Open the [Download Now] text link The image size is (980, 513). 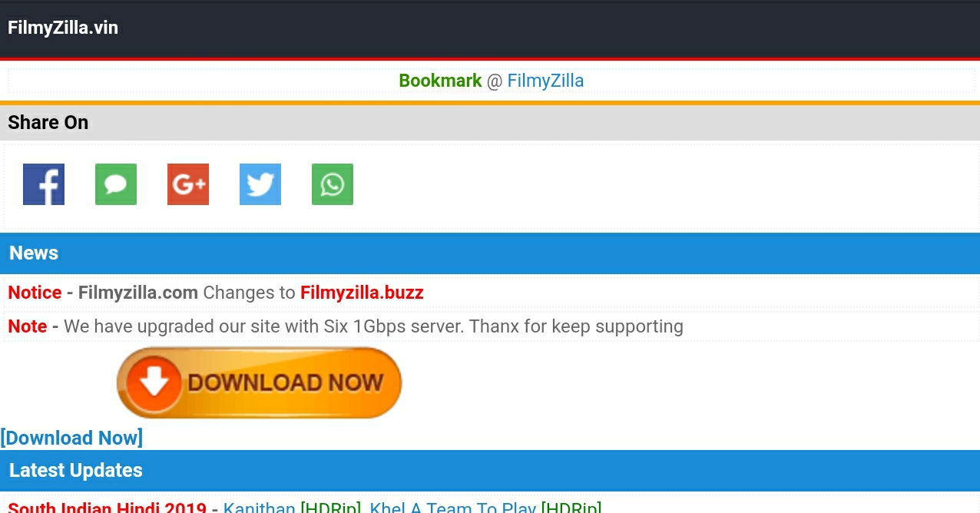pos(71,438)
